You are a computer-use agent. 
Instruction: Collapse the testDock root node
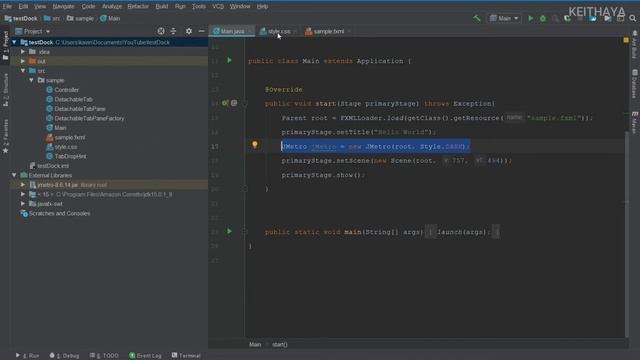pyautogui.click(x=14, y=42)
